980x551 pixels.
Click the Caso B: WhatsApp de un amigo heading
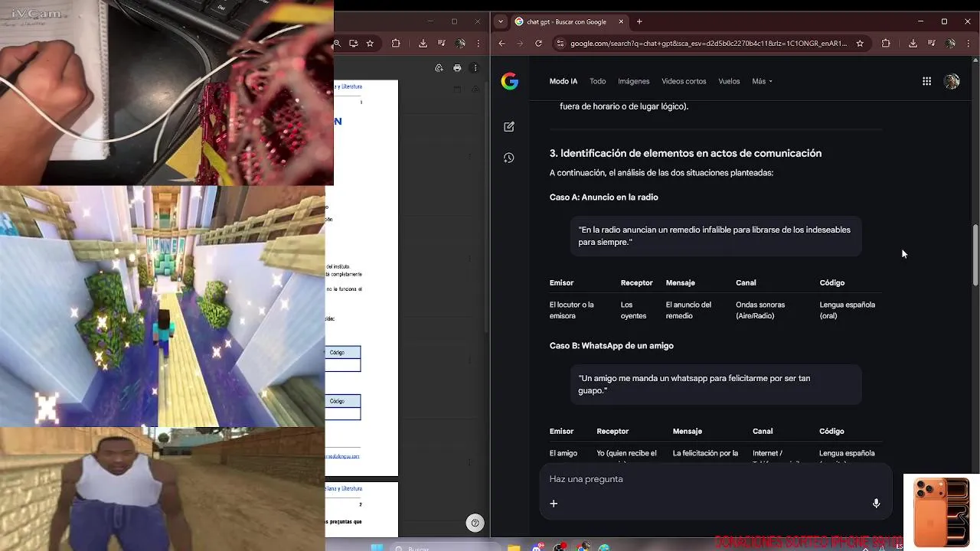611,346
